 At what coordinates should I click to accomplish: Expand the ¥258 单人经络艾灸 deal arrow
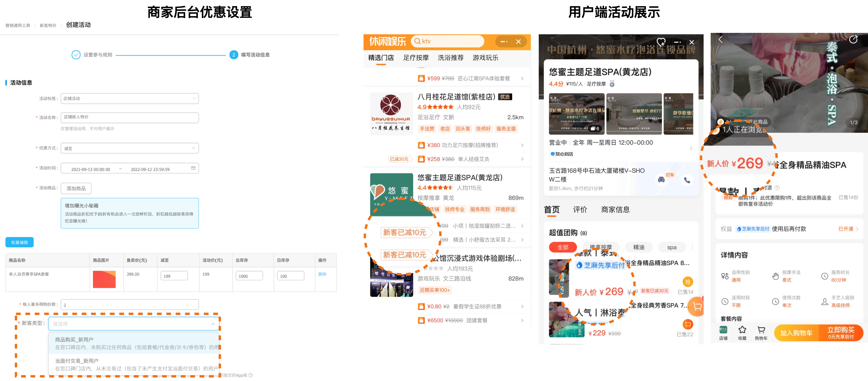pyautogui.click(x=522, y=159)
